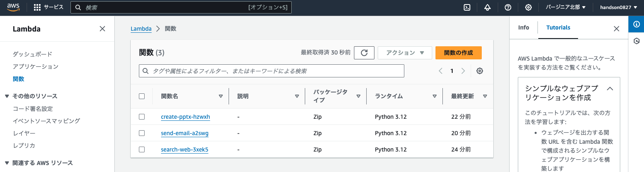This screenshot has width=644, height=172.
Task: Click the Lambda sidebar title
Action: pyautogui.click(x=27, y=29)
